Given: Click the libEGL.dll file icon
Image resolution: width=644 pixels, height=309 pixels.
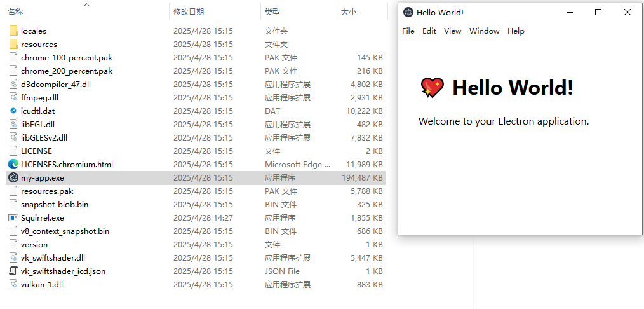Looking at the screenshot, I should [13, 124].
